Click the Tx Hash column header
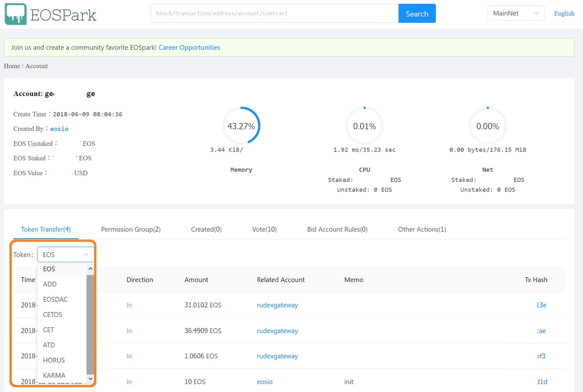 point(536,280)
